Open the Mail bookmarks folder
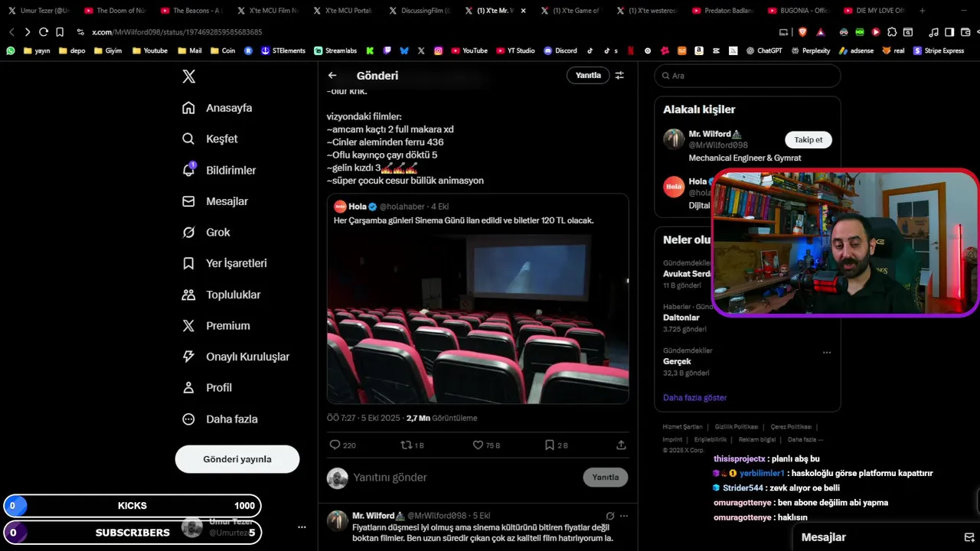The height and width of the screenshot is (551, 980). coord(189,51)
